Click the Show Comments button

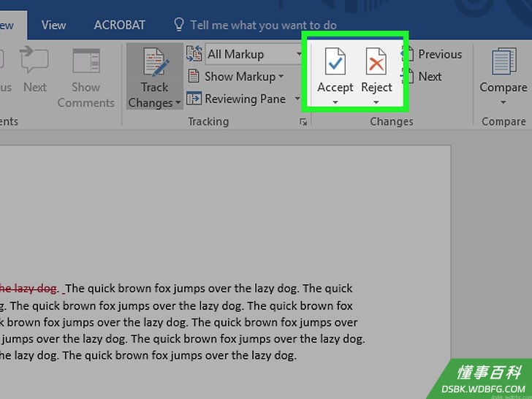pyautogui.click(x=85, y=78)
